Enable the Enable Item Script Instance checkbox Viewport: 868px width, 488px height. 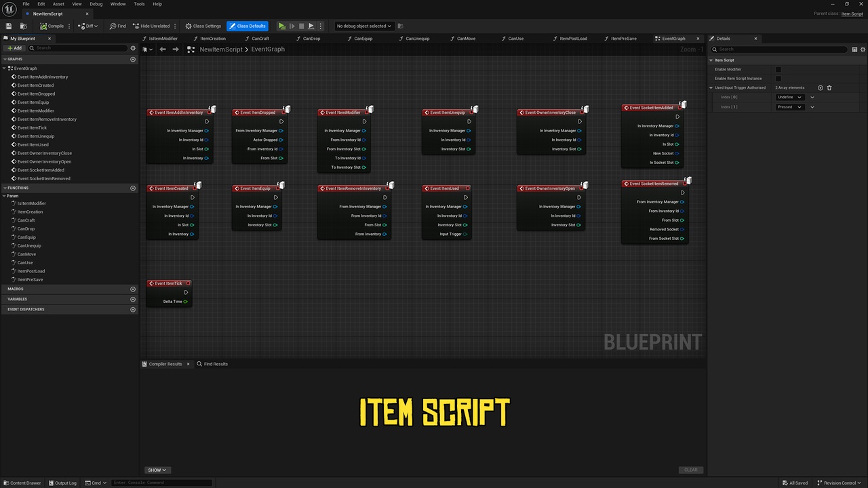778,78
